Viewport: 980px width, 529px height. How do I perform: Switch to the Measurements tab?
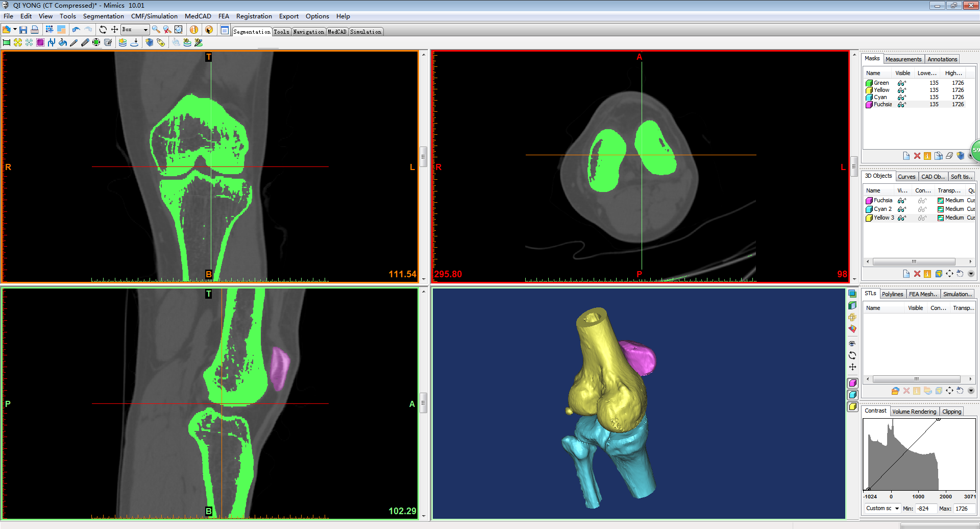903,59
